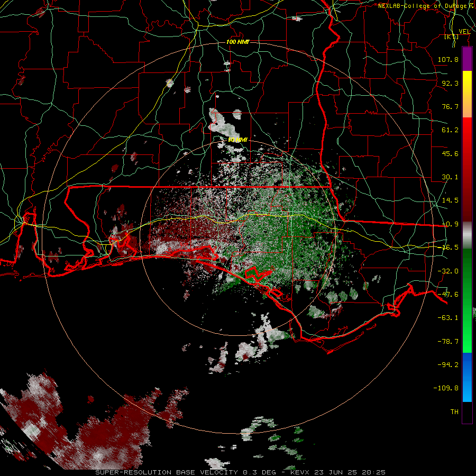Click the "50 NMI" range ring label

237,140
